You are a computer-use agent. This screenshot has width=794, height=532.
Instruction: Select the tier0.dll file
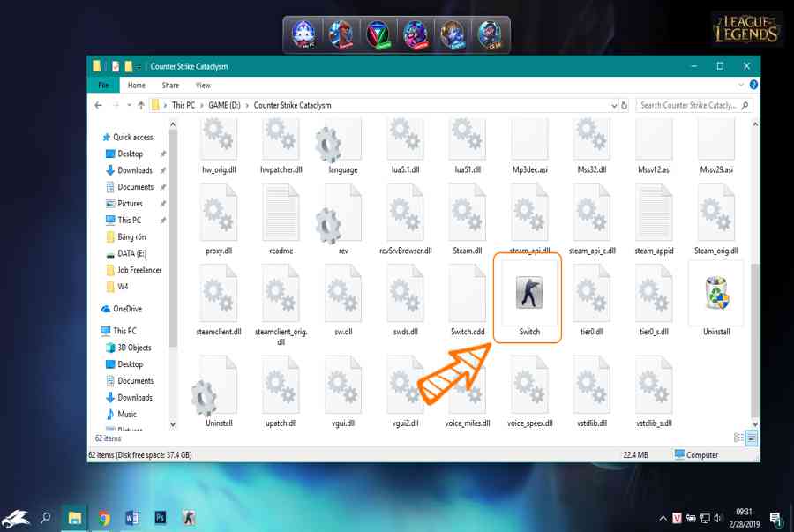(x=591, y=300)
